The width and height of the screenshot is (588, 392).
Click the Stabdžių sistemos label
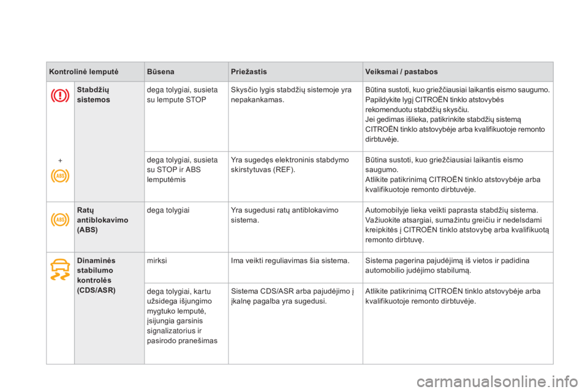93,94
